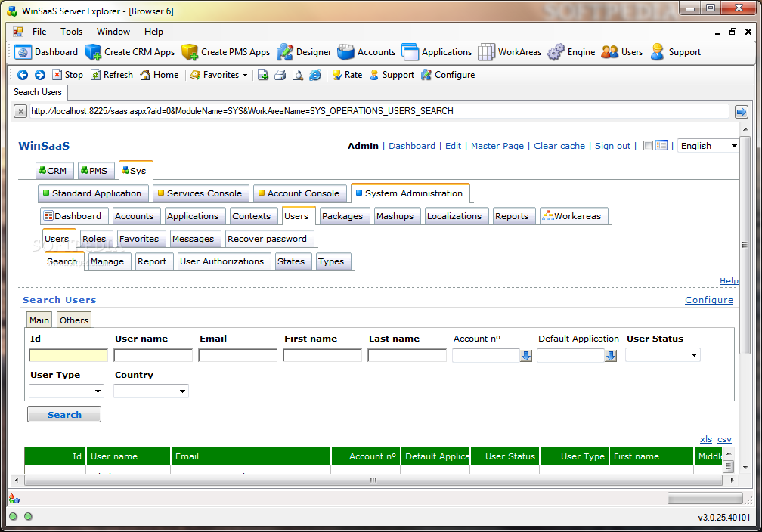The image size is (762, 532).
Task: Toggle the checkbox left of the language selector
Action: [x=648, y=145]
